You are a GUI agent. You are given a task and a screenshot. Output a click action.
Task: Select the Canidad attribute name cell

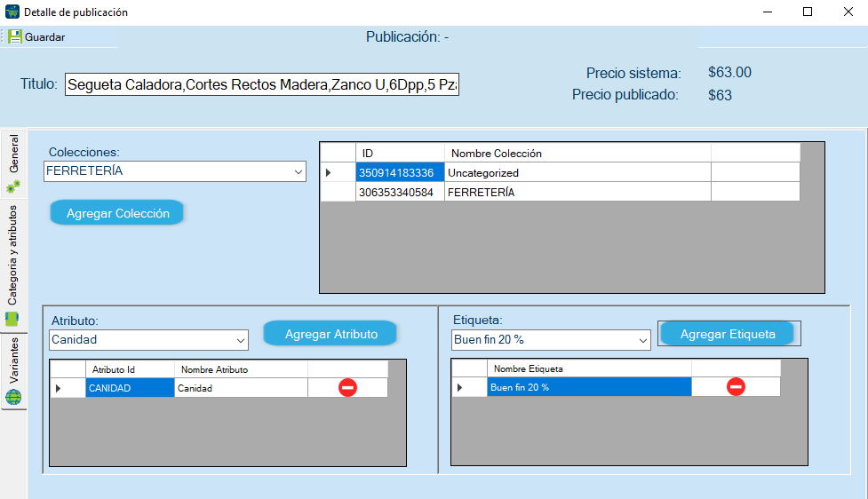coord(241,388)
